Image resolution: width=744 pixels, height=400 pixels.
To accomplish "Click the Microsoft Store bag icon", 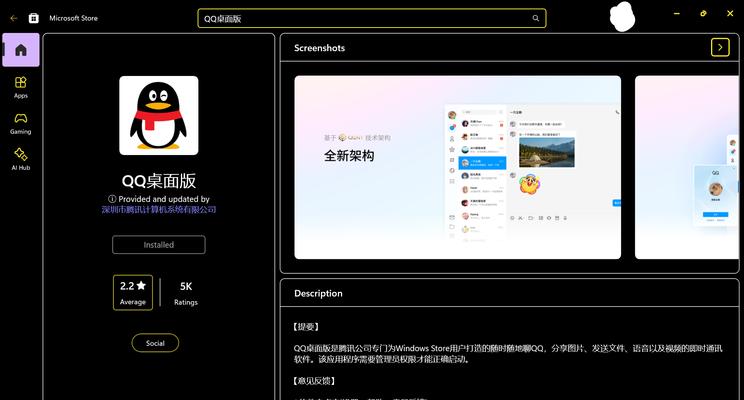I will click(x=34, y=18).
